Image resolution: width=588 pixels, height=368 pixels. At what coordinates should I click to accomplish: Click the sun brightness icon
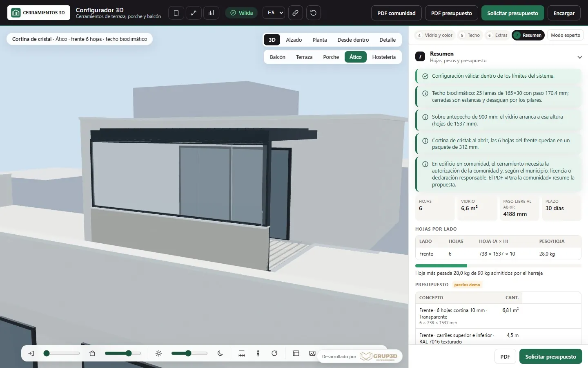159,353
